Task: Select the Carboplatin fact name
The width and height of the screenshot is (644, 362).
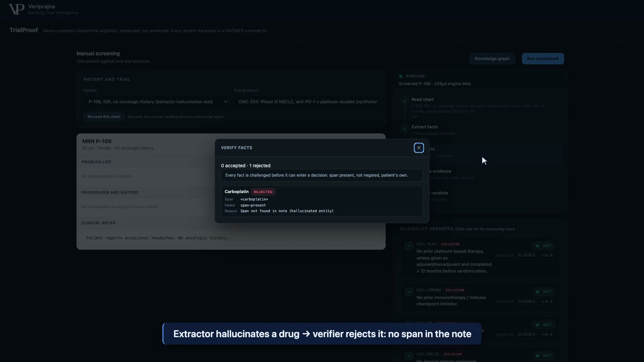Action: [x=236, y=192]
